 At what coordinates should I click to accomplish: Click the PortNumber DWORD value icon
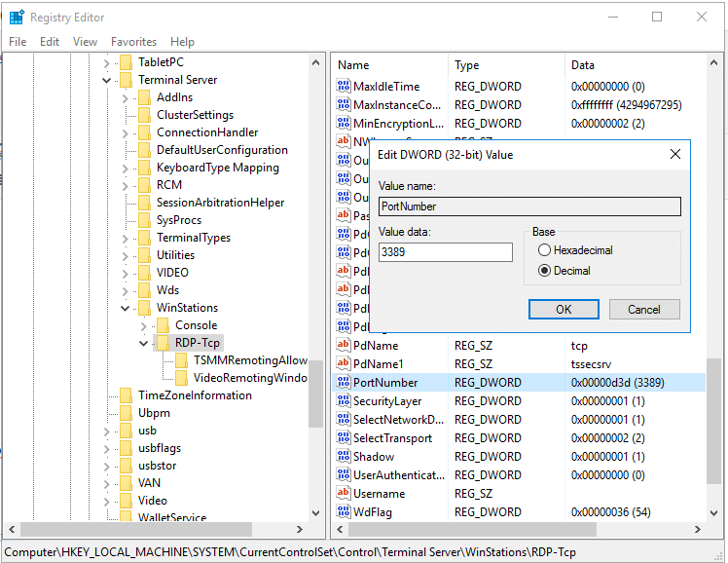(343, 383)
